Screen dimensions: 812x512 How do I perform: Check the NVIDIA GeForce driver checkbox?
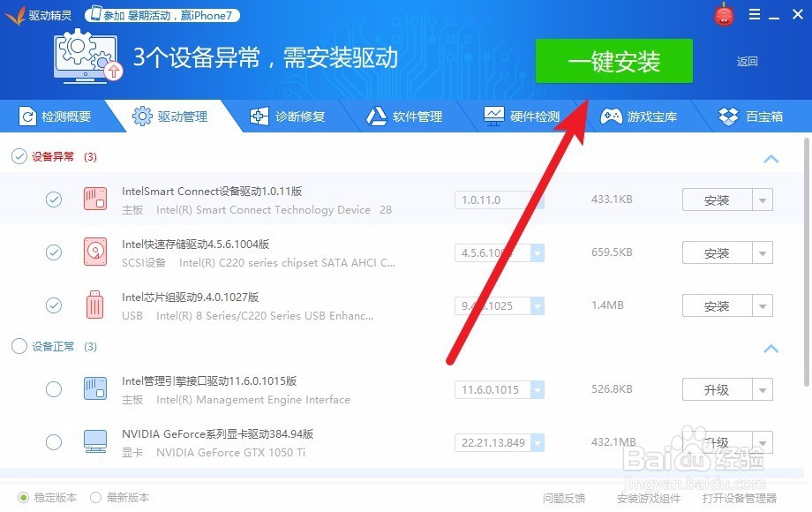click(x=53, y=441)
